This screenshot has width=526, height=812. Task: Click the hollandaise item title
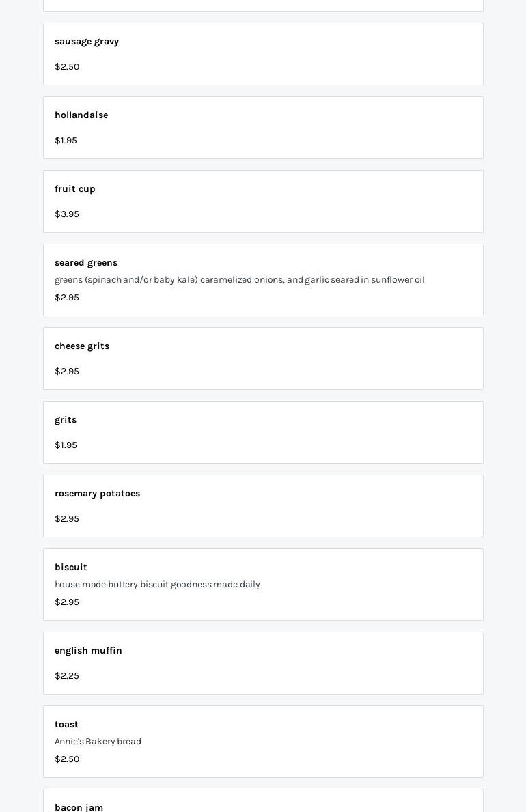pyautogui.click(x=81, y=115)
